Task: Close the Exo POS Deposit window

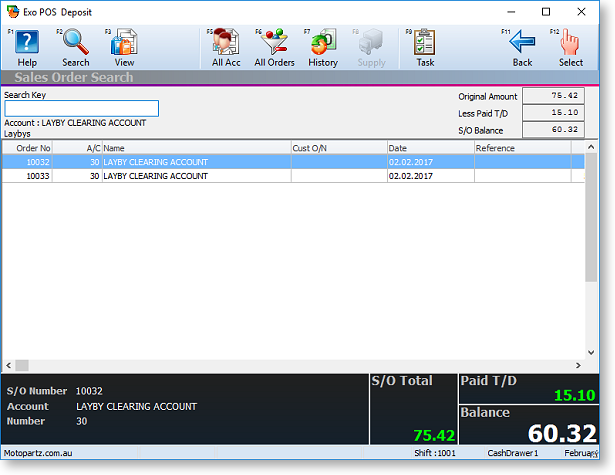Action: 581,12
